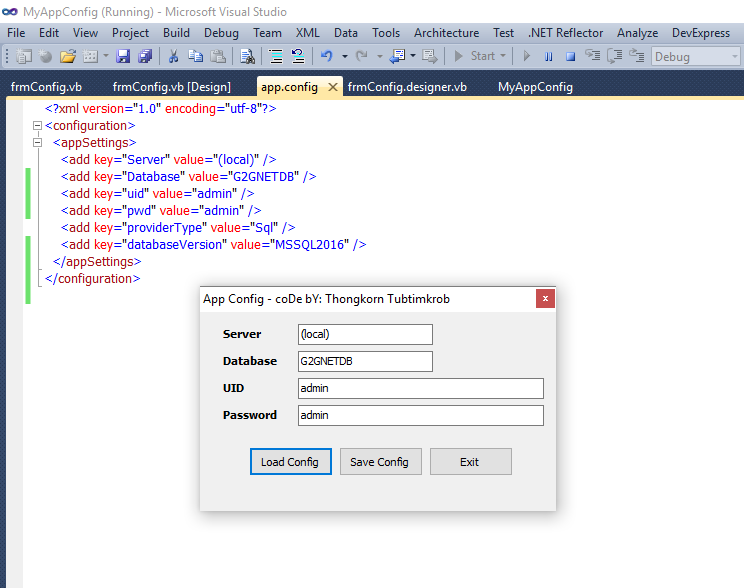744x588 pixels.
Task: Click the Break All pause icon
Action: tap(549, 56)
